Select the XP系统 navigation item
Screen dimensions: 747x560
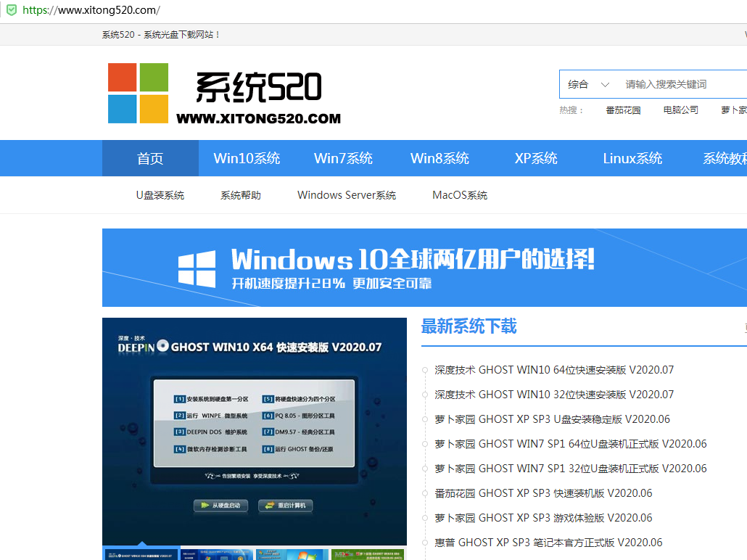coord(535,158)
